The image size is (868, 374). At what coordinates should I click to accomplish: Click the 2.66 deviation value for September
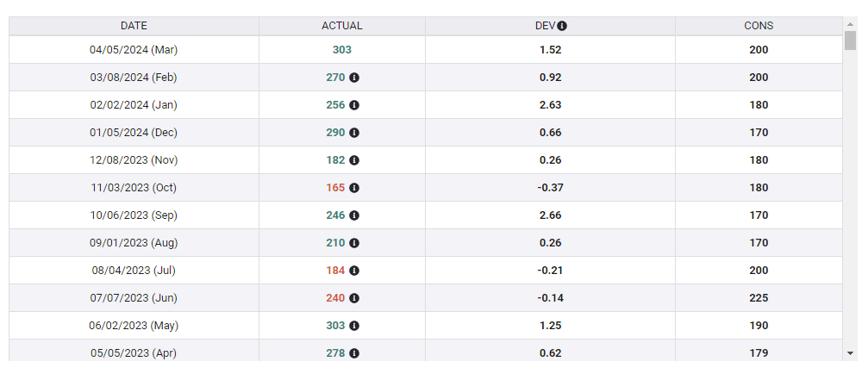pos(550,215)
